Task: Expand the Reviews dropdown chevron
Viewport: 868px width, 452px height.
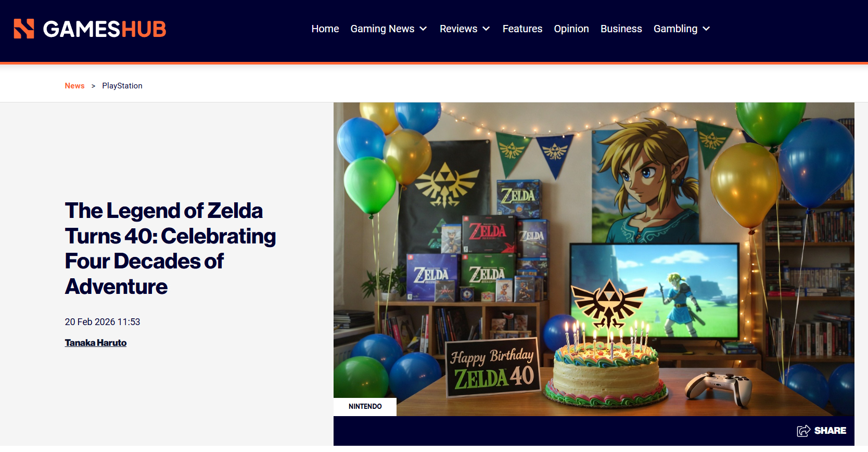Action: point(486,29)
